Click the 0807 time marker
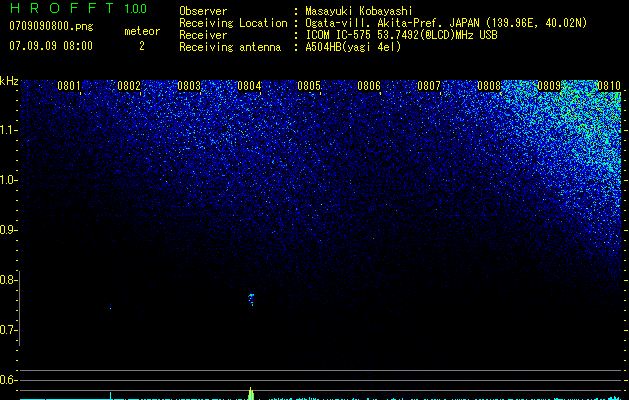The height and width of the screenshot is (400, 629). pyautogui.click(x=429, y=86)
